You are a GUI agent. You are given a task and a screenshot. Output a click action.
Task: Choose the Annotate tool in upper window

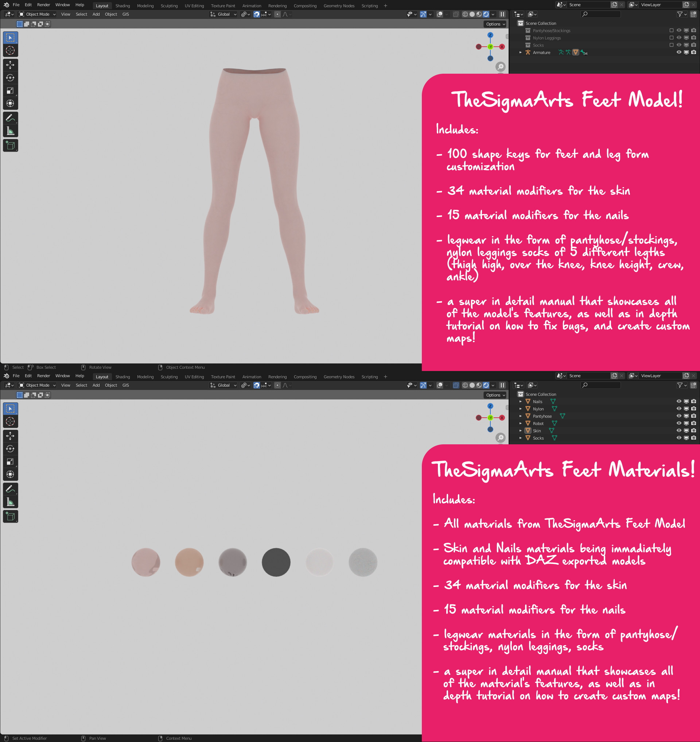click(x=11, y=118)
